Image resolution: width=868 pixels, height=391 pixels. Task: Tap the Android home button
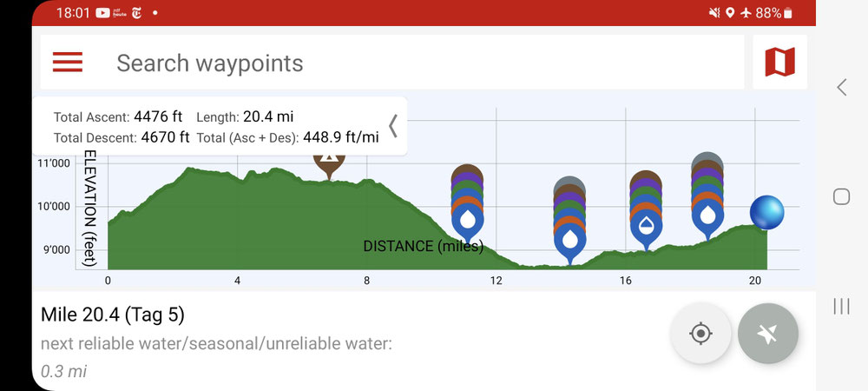click(x=841, y=196)
